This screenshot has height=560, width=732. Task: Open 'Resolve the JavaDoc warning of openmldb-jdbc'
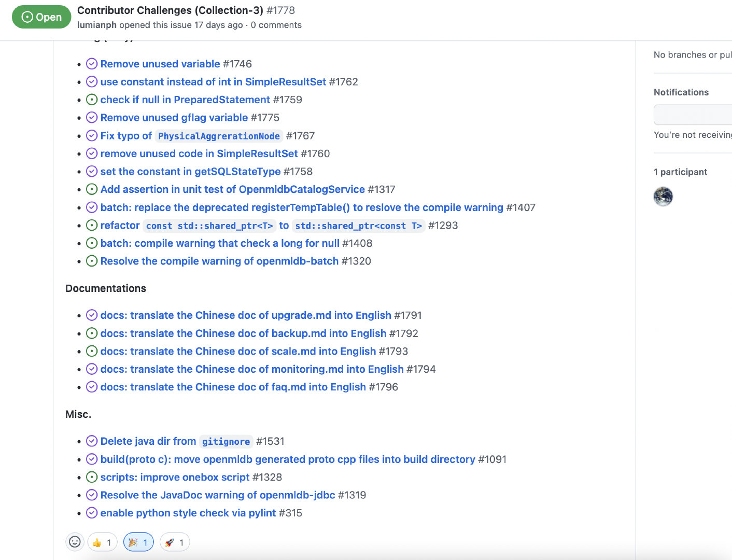pyautogui.click(x=218, y=495)
